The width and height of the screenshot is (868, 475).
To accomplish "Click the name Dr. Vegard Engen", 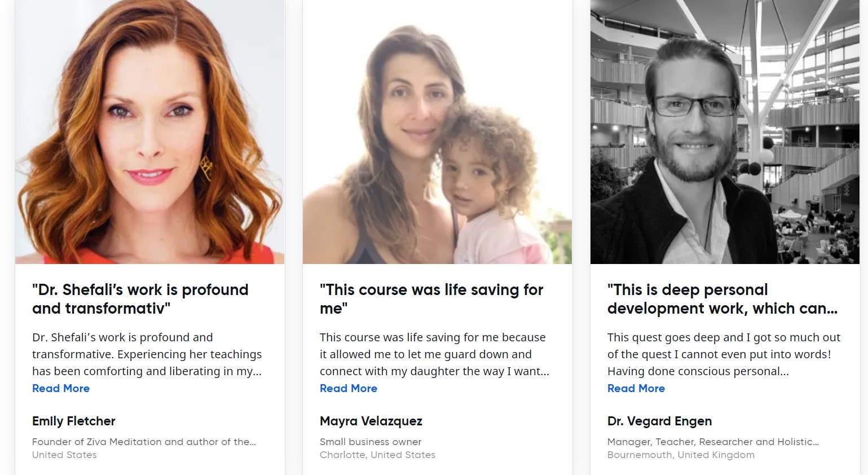I will [x=659, y=421].
